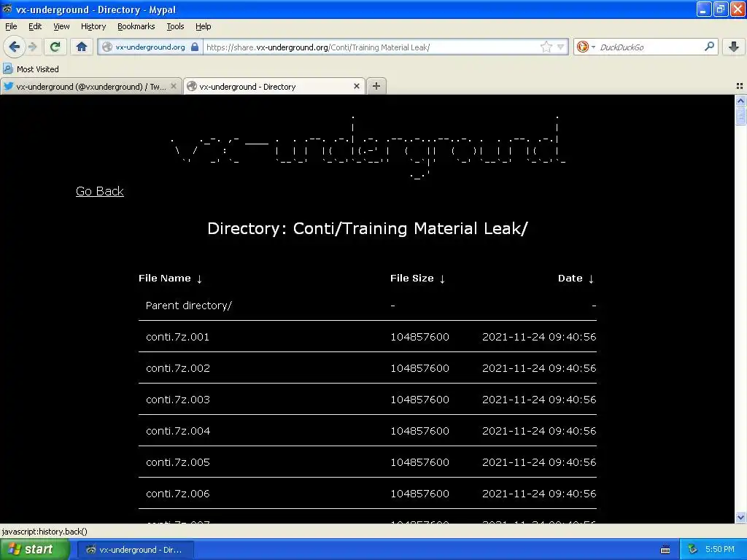Click the search magnifier icon
Viewport: 747px width, 560px height.
click(x=709, y=46)
